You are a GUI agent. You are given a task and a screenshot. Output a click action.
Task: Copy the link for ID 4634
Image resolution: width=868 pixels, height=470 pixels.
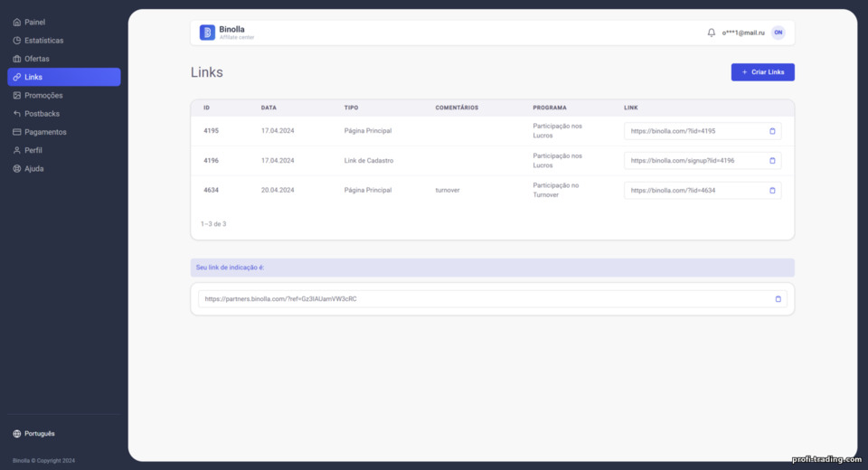pos(772,191)
